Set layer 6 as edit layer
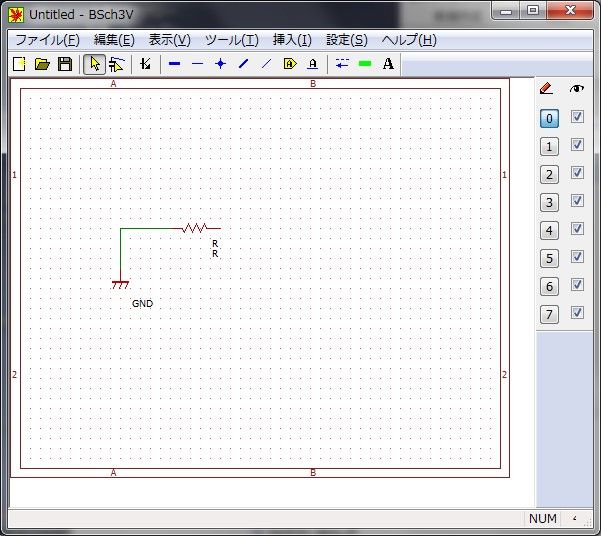 tap(549, 286)
